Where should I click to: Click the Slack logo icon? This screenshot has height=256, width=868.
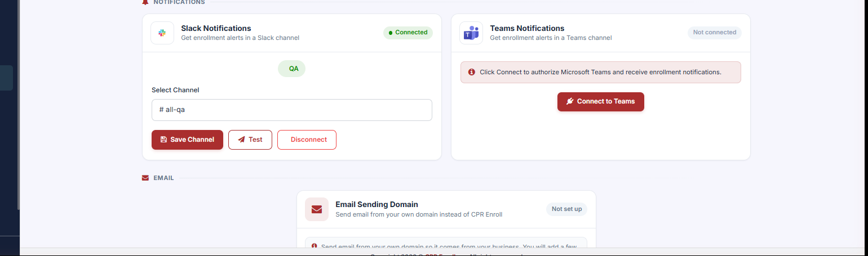162,33
